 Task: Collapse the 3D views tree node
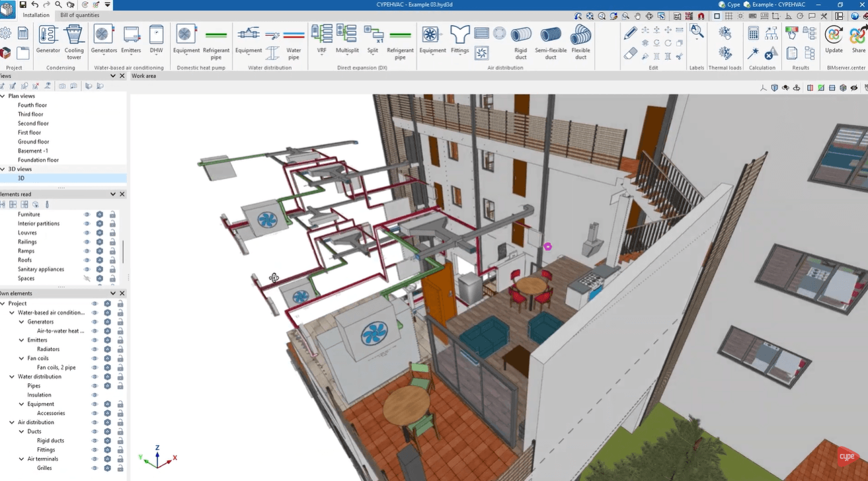coord(3,169)
